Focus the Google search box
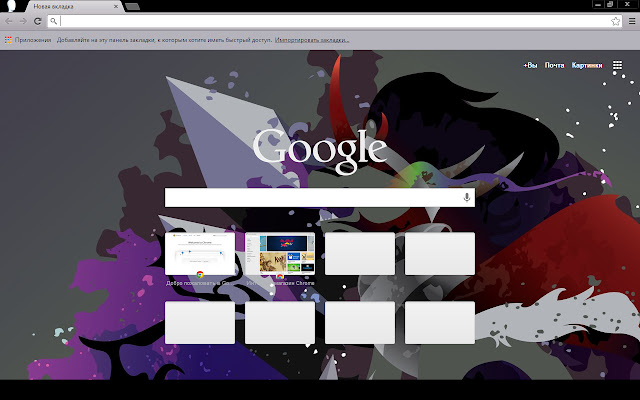 click(320, 198)
